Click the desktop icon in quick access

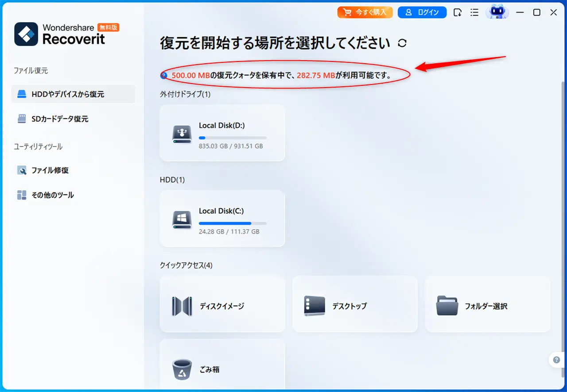[x=315, y=306]
